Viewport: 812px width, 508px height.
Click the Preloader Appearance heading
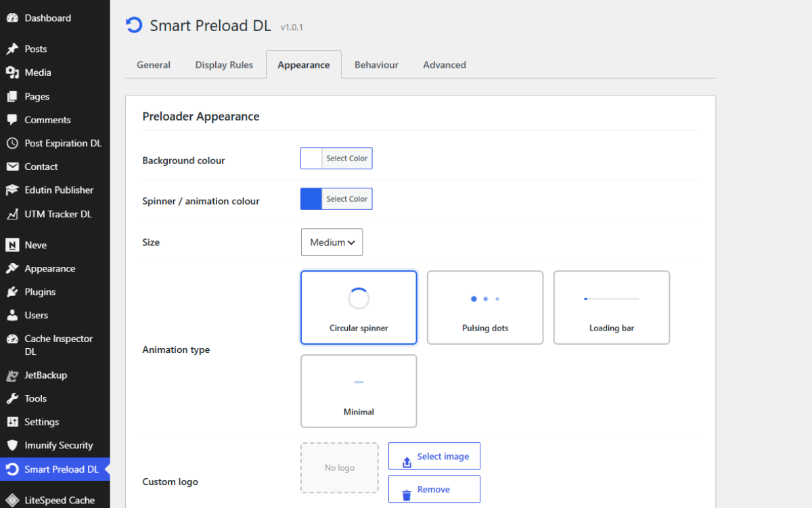pos(201,117)
